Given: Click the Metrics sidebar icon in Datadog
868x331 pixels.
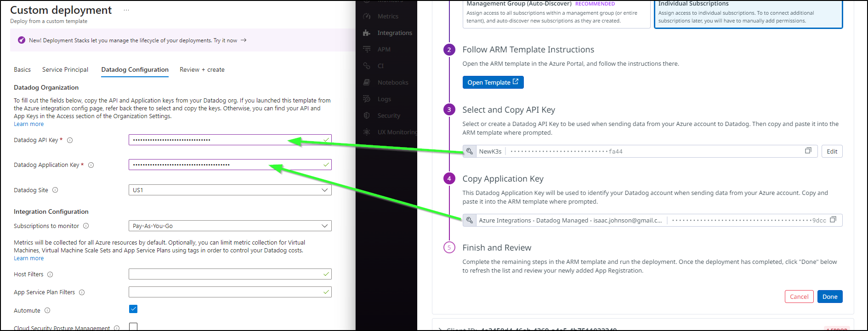Looking at the screenshot, I should 367,16.
